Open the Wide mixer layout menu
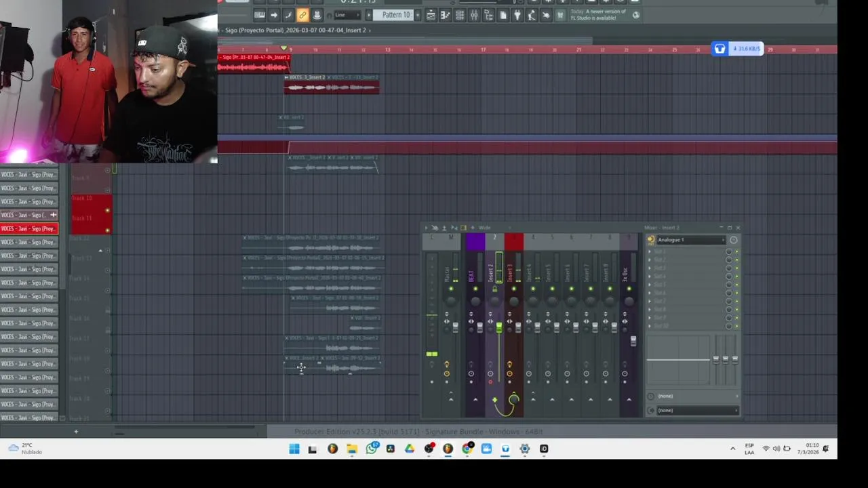 pyautogui.click(x=485, y=228)
